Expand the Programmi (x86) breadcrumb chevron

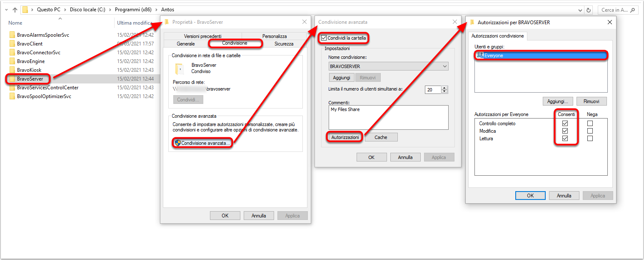point(157,10)
